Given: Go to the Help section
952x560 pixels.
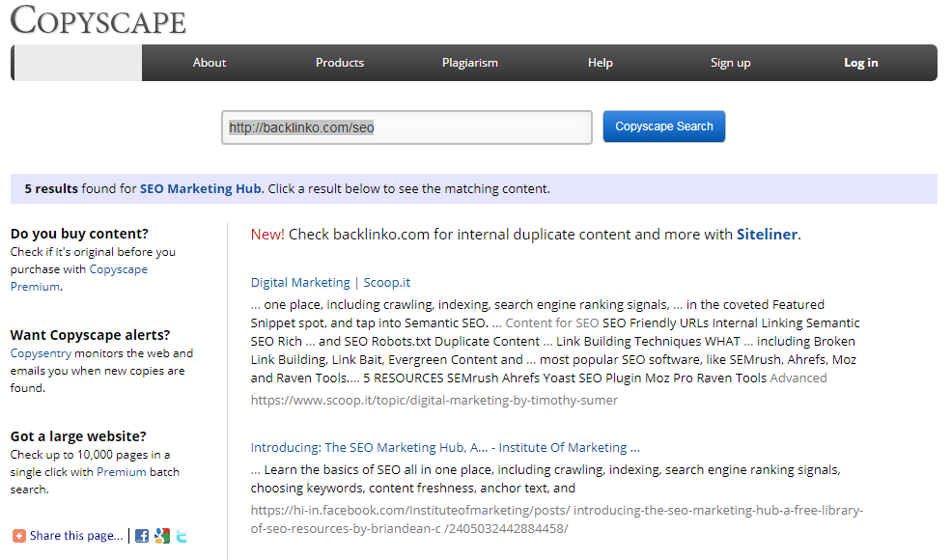Looking at the screenshot, I should pyautogui.click(x=601, y=63).
